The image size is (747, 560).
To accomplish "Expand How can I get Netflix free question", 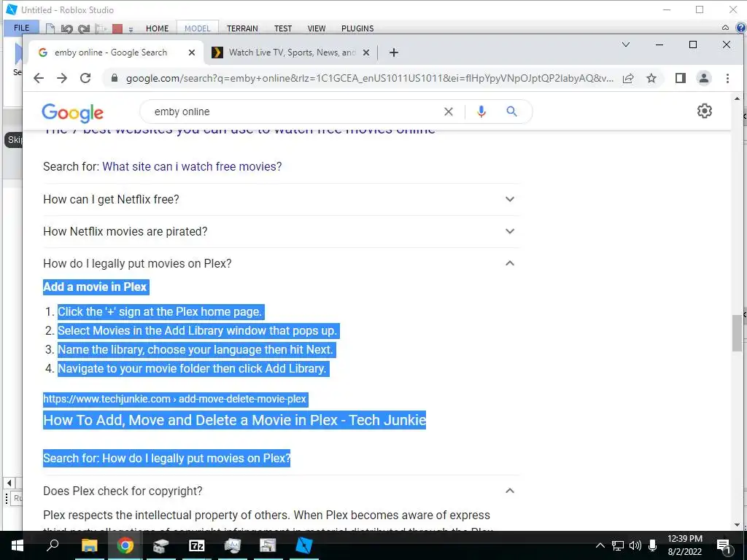I will pos(281,199).
